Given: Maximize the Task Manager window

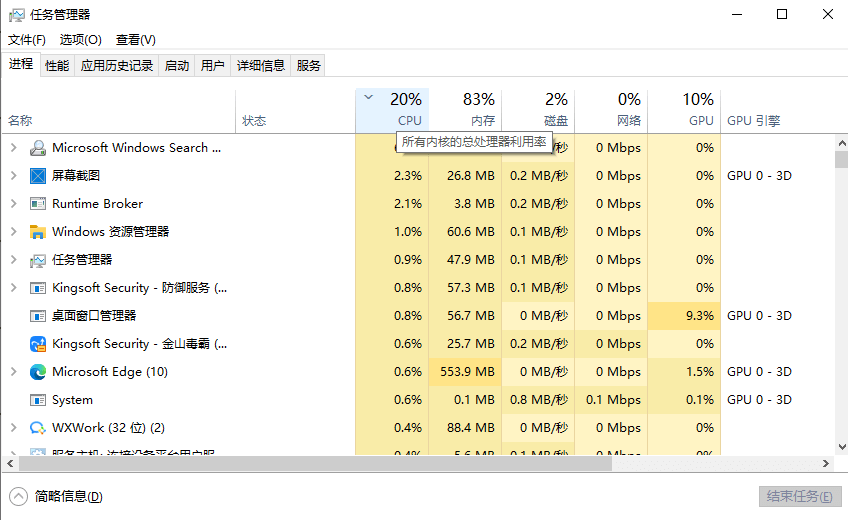Looking at the screenshot, I should (781, 15).
